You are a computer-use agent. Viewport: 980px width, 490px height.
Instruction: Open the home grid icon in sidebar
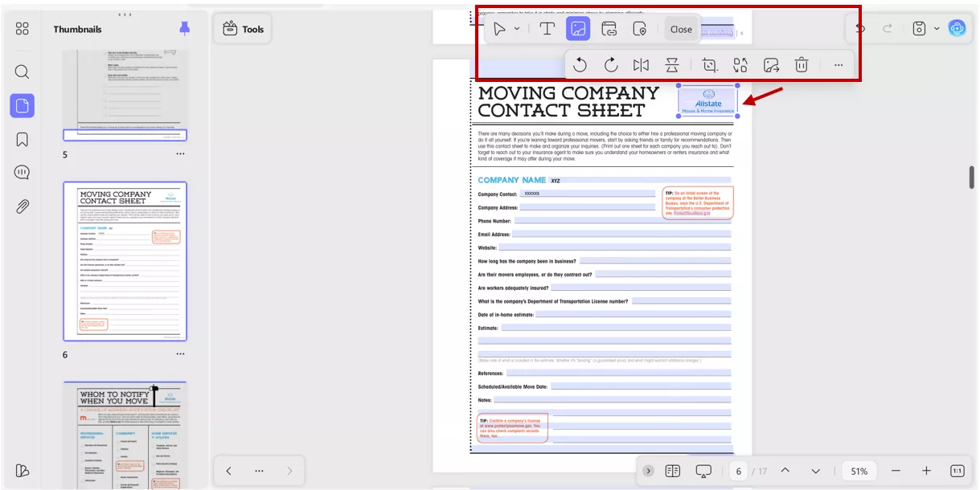23,29
